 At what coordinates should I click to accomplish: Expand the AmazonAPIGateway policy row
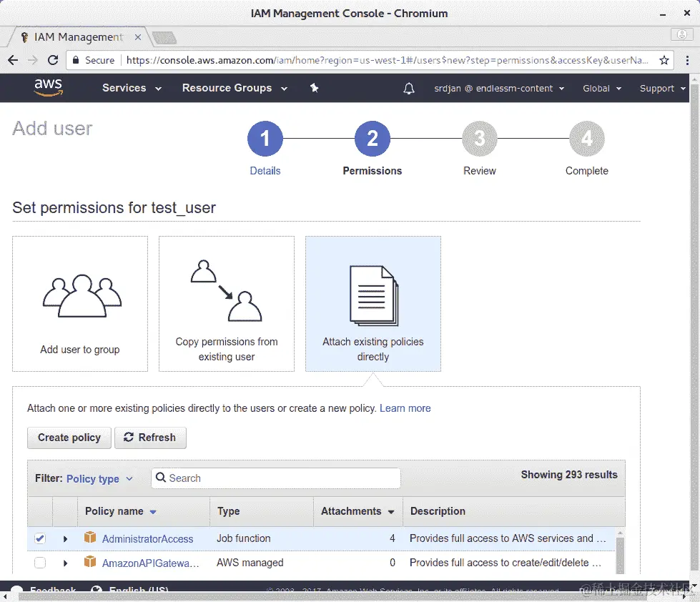point(65,563)
